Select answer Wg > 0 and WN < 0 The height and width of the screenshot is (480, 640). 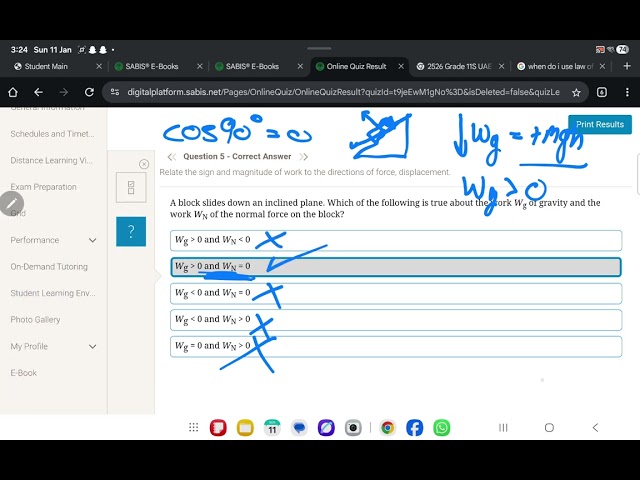coord(396,240)
